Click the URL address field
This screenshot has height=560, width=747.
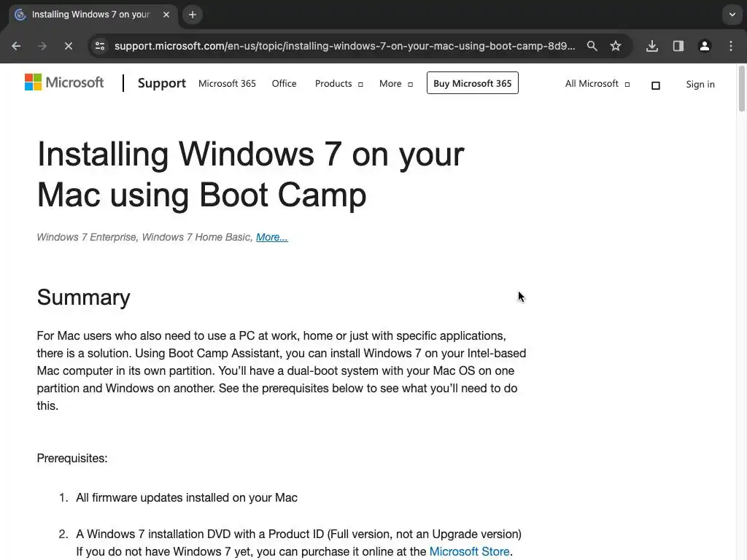click(x=344, y=46)
